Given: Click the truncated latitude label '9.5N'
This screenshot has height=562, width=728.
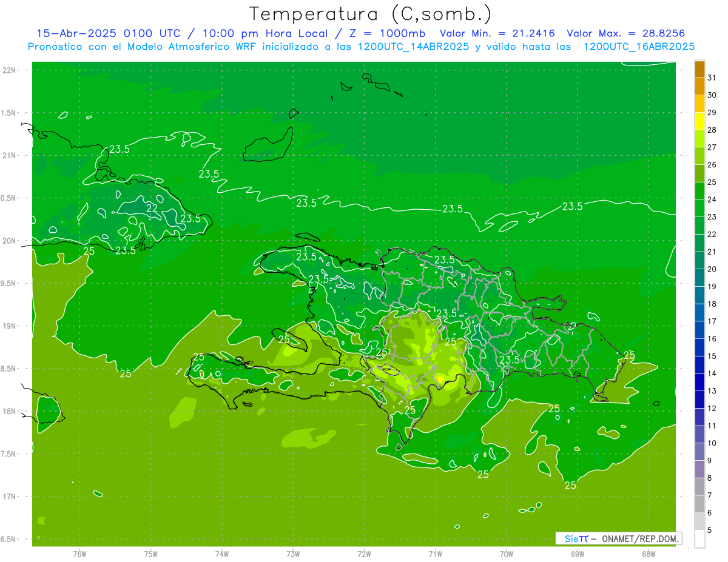Looking at the screenshot, I should [8, 283].
